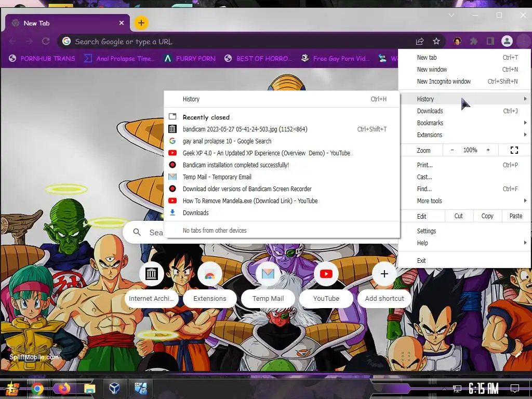Open VirtualBox cube icon in taskbar
The height and width of the screenshot is (399, 532).
(114, 388)
